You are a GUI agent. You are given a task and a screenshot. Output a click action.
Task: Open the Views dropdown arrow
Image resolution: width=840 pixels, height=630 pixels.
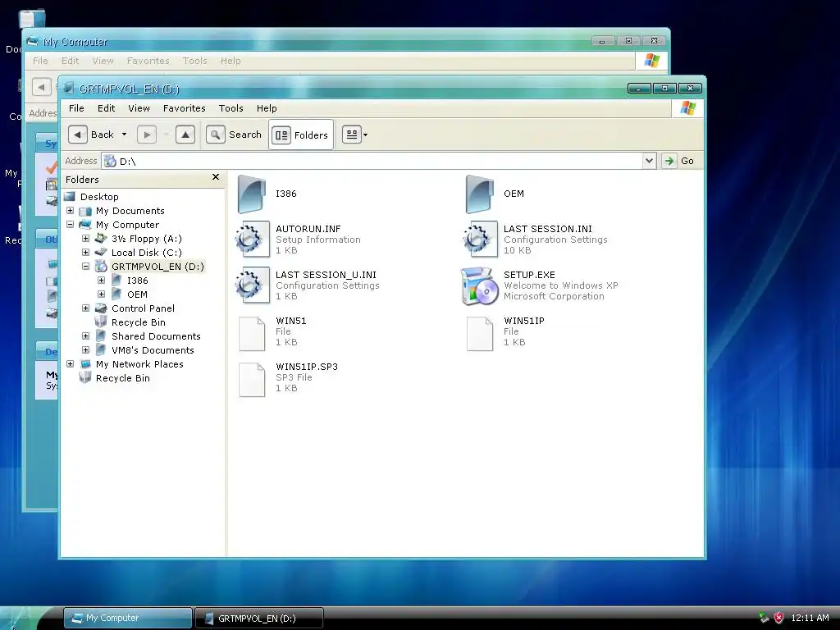pyautogui.click(x=365, y=135)
